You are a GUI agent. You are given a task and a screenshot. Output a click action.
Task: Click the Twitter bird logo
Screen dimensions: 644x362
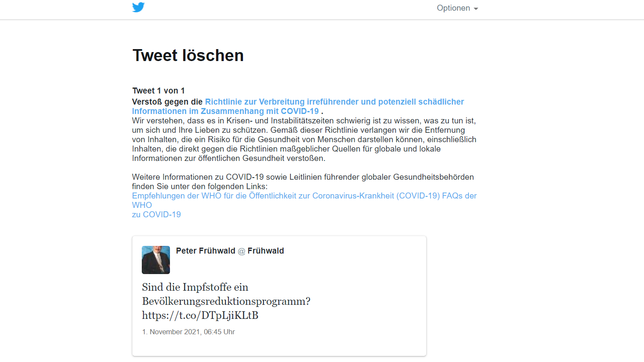[138, 7]
